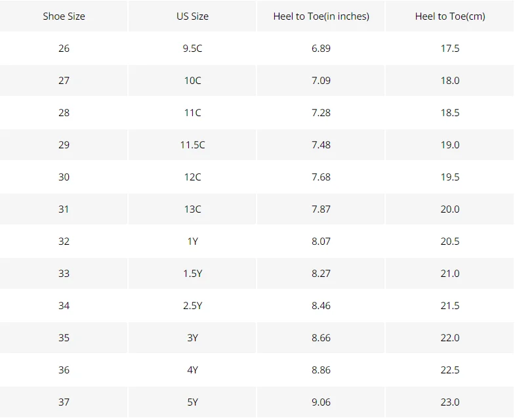The image size is (515, 420).
Task: Select the 4Y US size cell
Action: [192, 370]
